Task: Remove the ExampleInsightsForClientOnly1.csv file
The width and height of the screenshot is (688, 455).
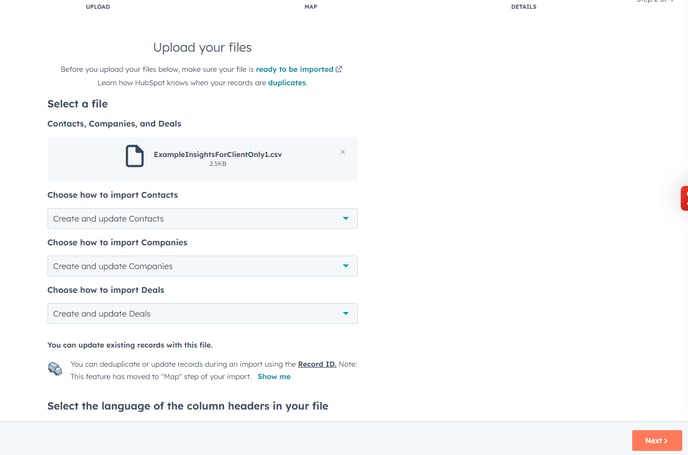Action: click(x=343, y=152)
